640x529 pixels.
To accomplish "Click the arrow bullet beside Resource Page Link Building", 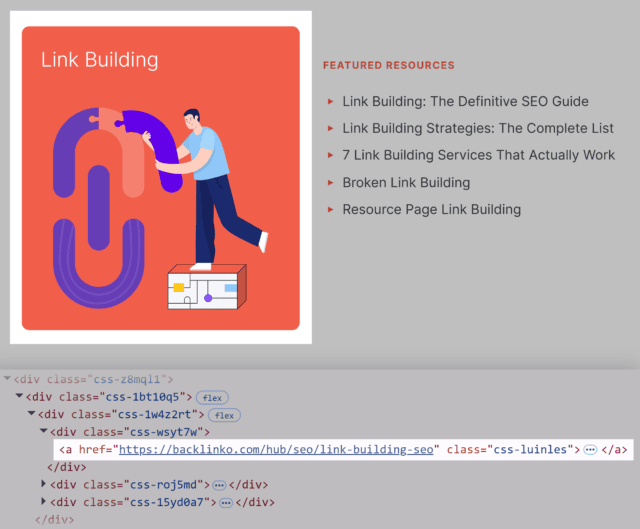I will tap(330, 210).
